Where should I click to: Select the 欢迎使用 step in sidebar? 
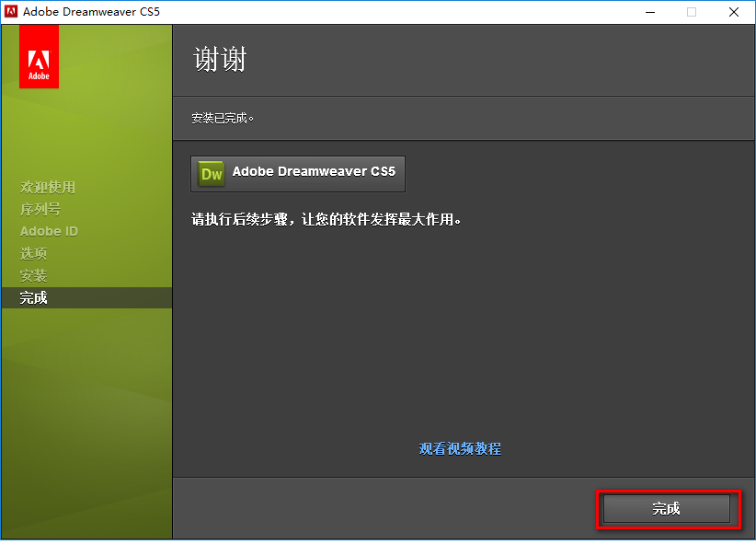tap(48, 187)
